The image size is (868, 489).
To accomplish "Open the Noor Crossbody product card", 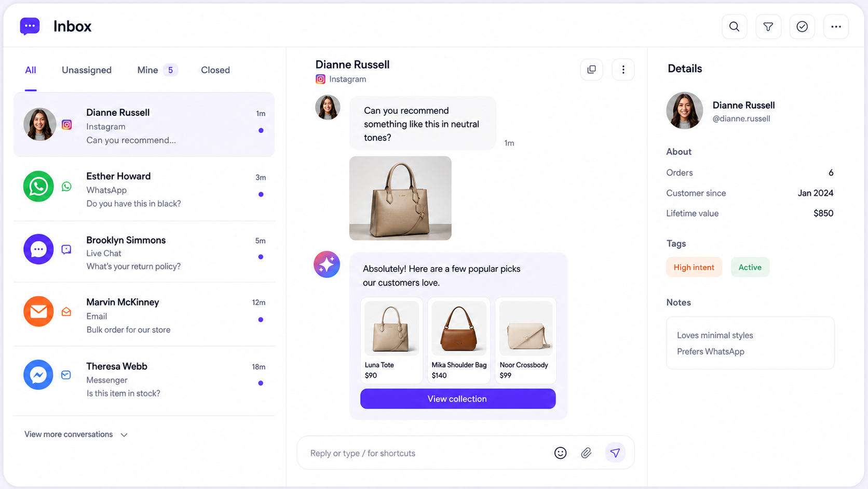I will 526,340.
